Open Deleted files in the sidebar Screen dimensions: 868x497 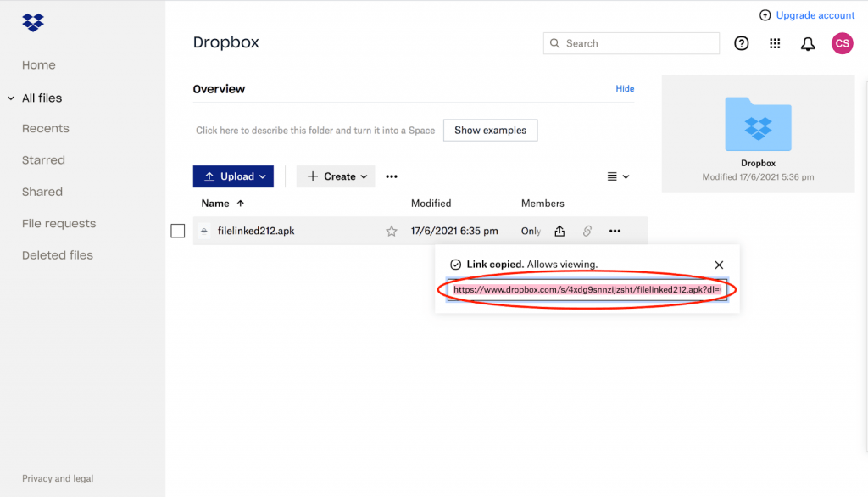click(x=58, y=255)
